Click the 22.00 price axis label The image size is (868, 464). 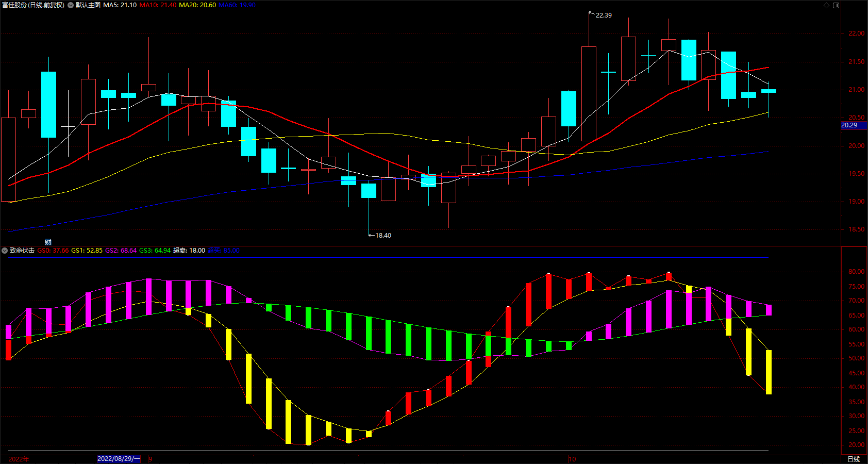tap(857, 34)
